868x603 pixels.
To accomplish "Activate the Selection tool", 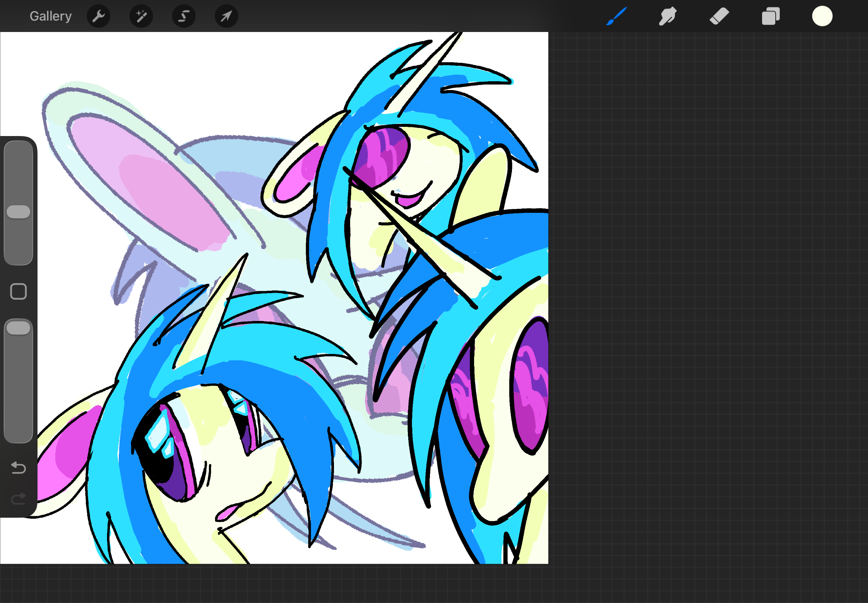I will [184, 16].
